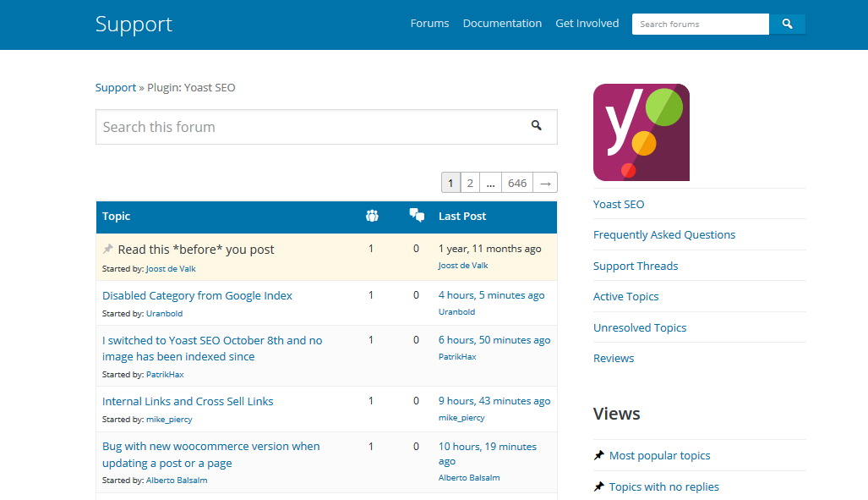868x500 pixels.
Task: Select Documentation in the top navigation
Action: click(502, 23)
